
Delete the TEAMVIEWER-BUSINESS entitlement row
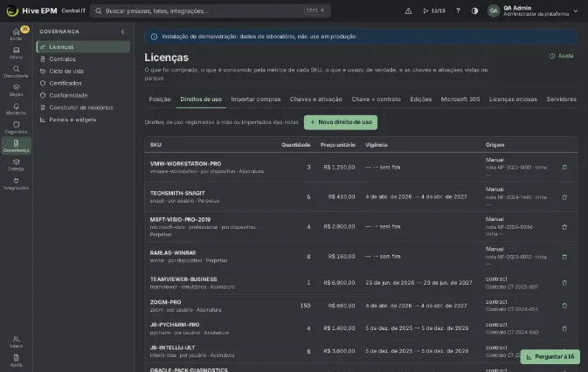coord(564,283)
